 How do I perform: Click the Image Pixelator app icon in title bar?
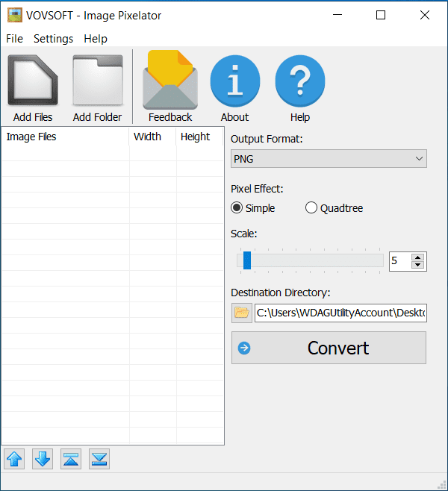pos(15,15)
